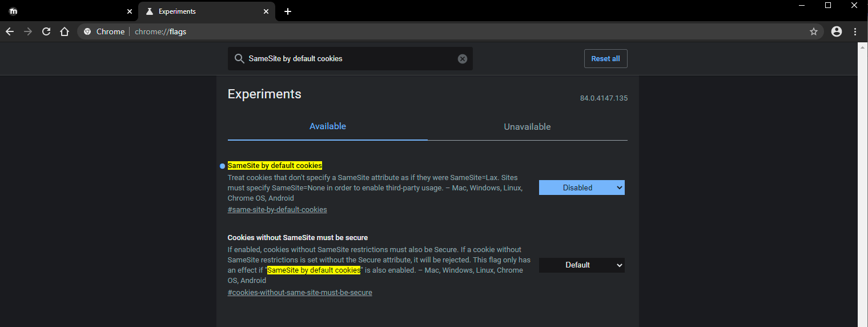Open the Chrome profile avatar menu
The height and width of the screenshot is (327, 868).
tap(837, 31)
